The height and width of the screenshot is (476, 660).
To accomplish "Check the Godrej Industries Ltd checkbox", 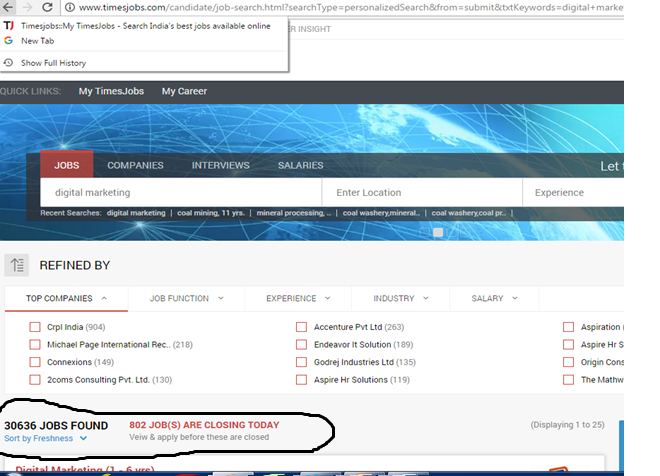I will (x=301, y=362).
